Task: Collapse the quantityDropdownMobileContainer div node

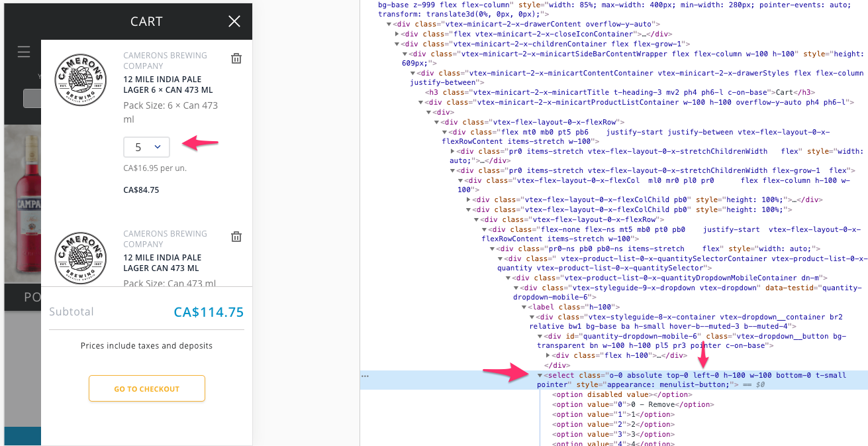Action: click(x=508, y=278)
